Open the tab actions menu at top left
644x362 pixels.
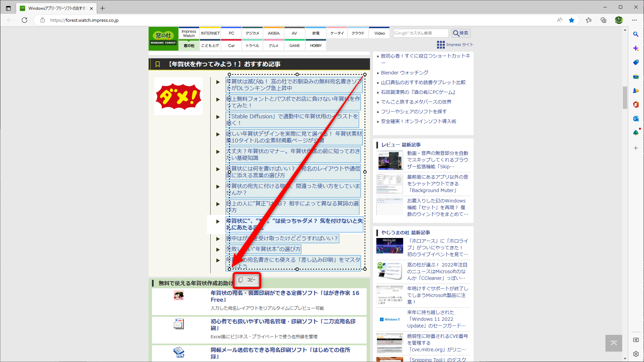(8, 8)
